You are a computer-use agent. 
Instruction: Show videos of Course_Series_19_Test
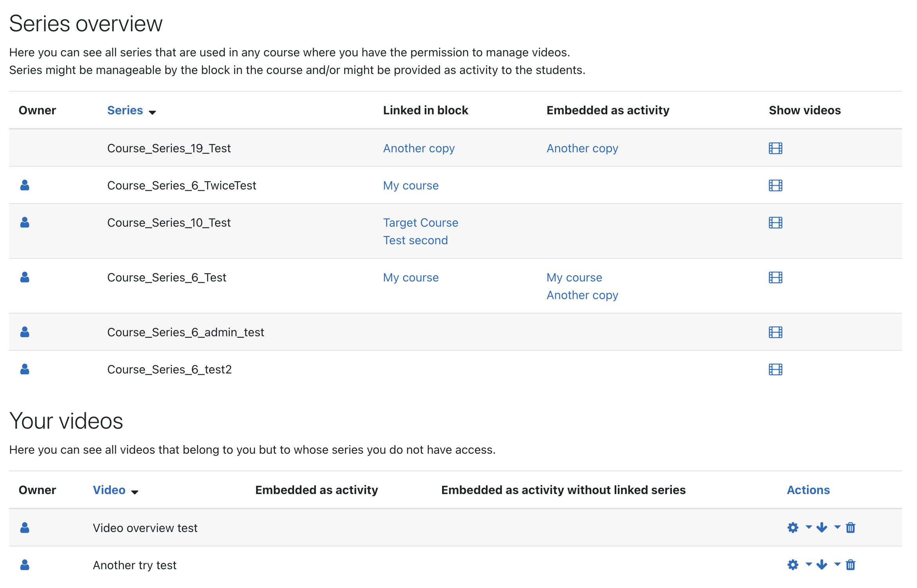pyautogui.click(x=775, y=148)
